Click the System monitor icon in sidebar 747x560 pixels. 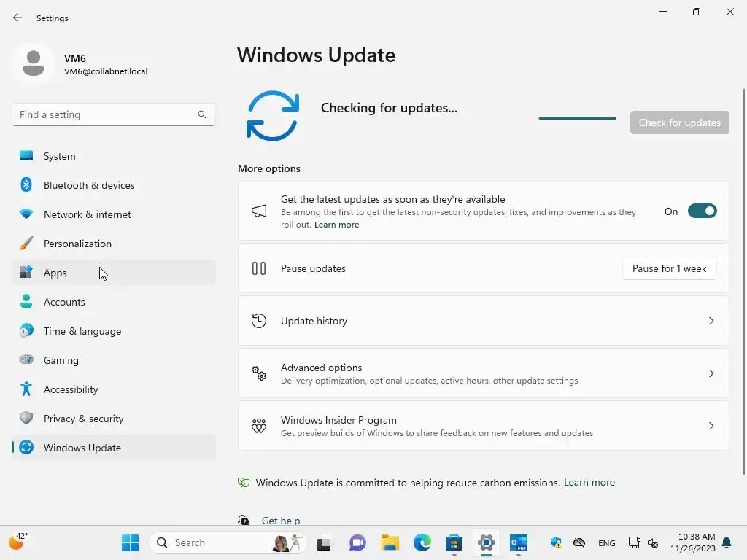[x=26, y=156]
